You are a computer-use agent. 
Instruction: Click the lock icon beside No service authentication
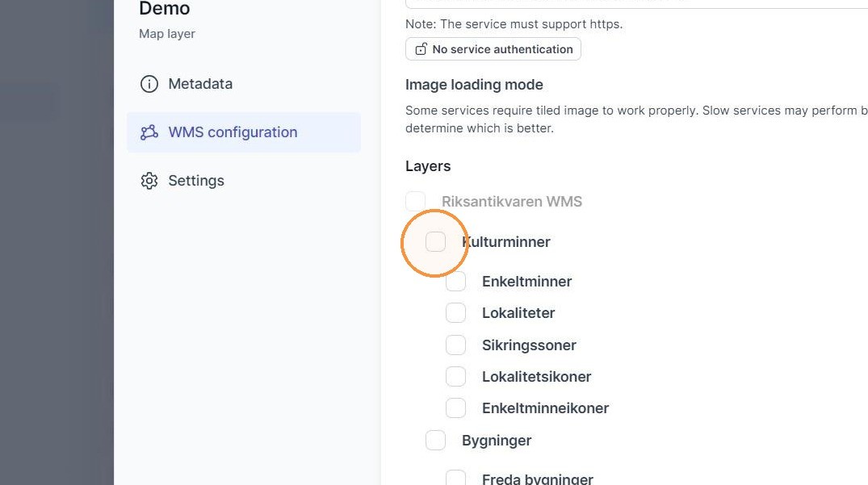click(x=421, y=49)
